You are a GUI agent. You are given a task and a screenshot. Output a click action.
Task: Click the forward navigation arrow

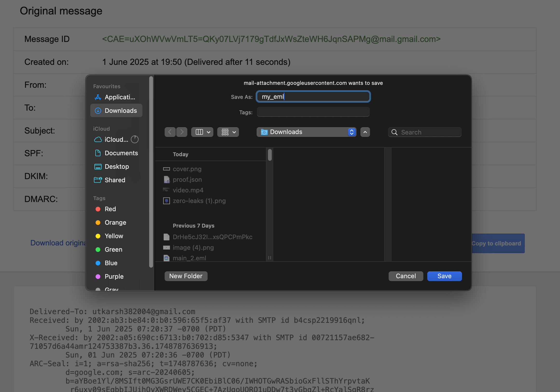pos(182,132)
